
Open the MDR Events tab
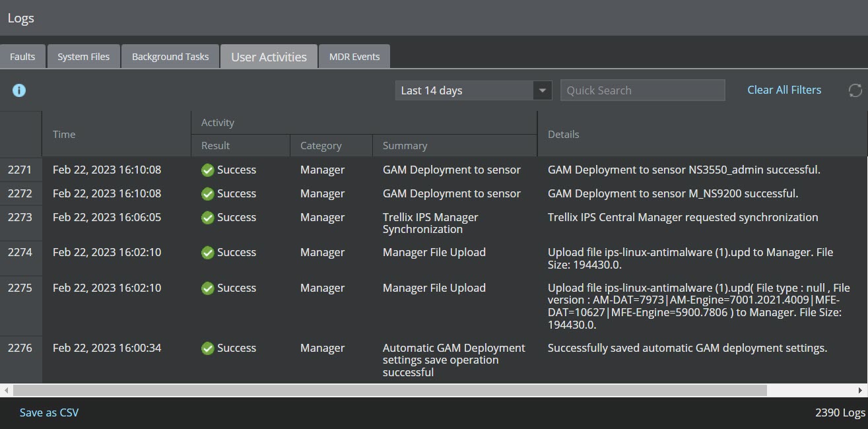coord(354,57)
